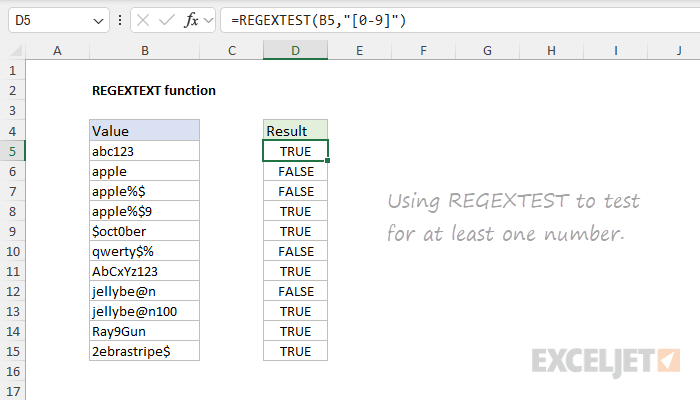Open the Insert Function fx icon

click(x=191, y=21)
